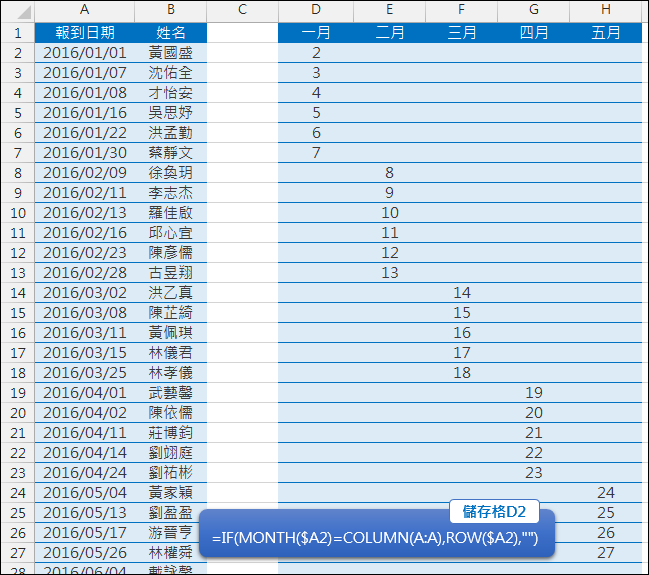The height and width of the screenshot is (575, 649).
Task: Select February column cell showing 8
Action: [389, 173]
